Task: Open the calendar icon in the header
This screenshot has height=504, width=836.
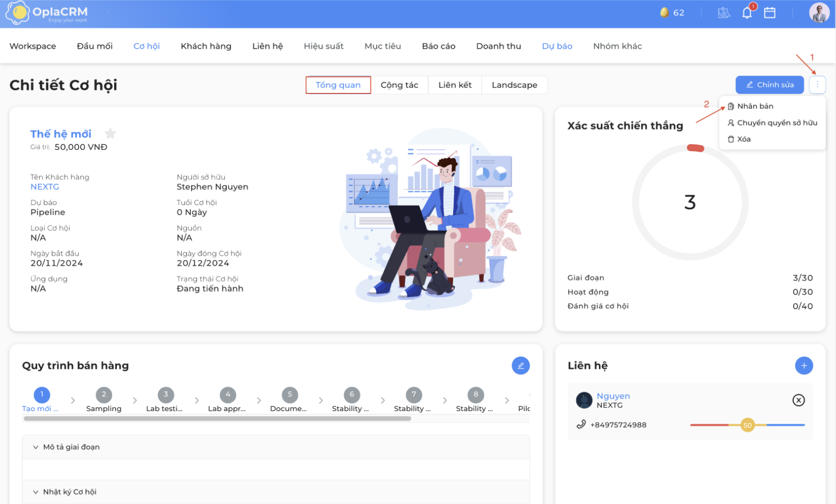Action: coord(770,12)
